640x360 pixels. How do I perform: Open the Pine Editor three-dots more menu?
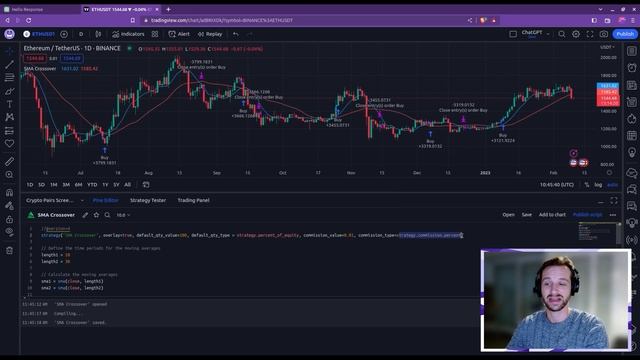[613, 215]
